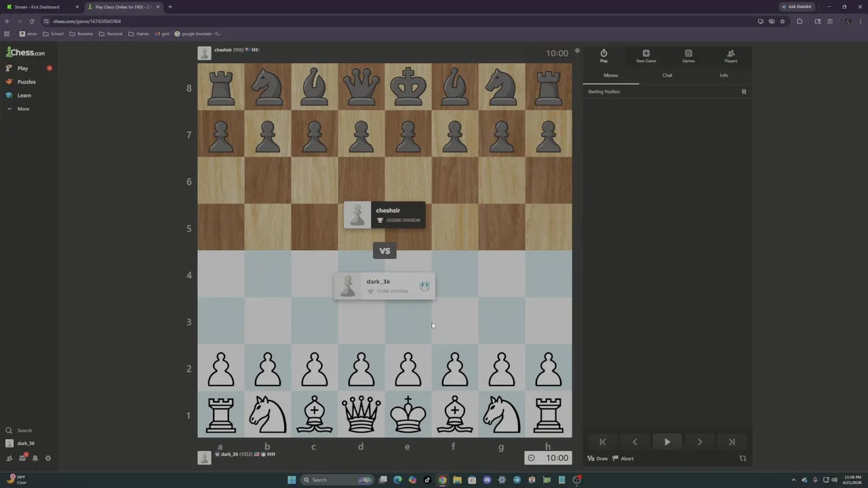The image size is (868, 488).
Task: Open friends icon at sidebar bottom
Action: pyautogui.click(x=9, y=458)
